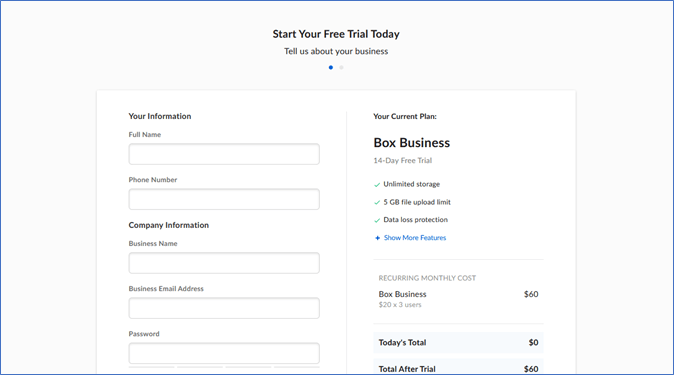Screen dimensions: 674x375
Task: Click the Business Email Address field
Action: [x=224, y=308]
